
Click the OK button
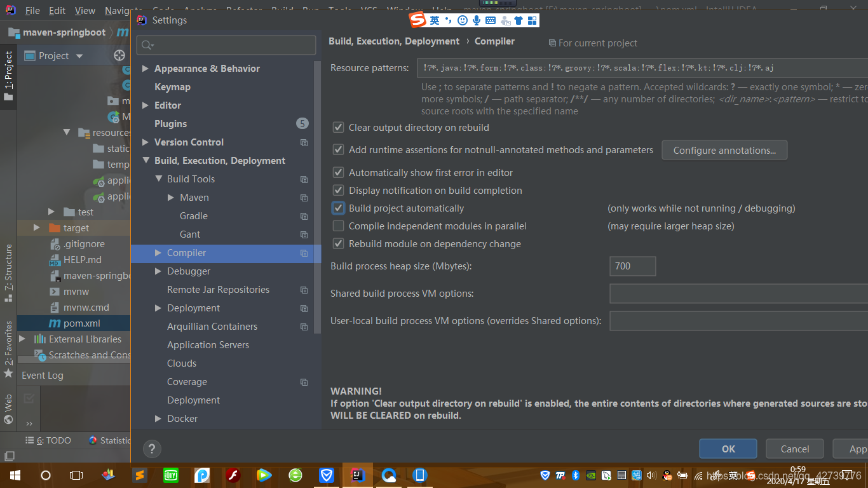pos(728,449)
